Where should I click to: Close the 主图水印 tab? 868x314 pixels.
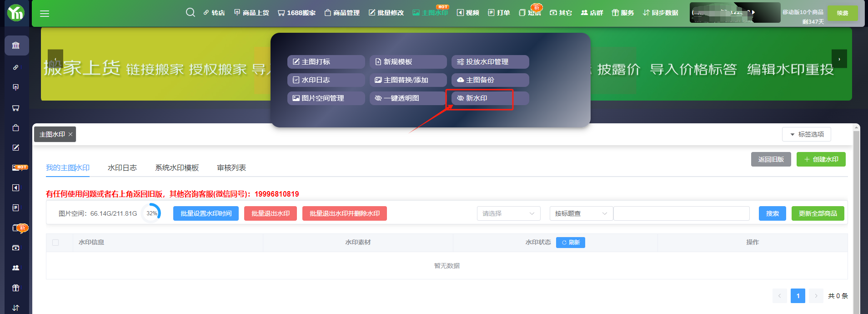(x=70, y=135)
